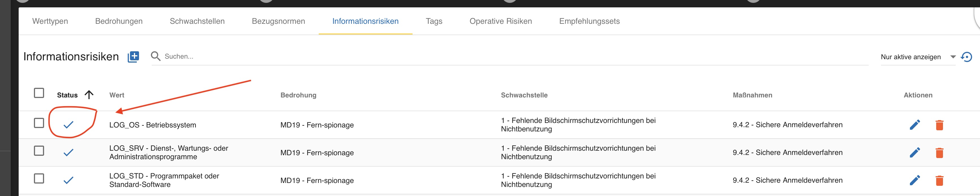
Task: Toggle the Status sort arrow
Action: pyautogui.click(x=89, y=94)
